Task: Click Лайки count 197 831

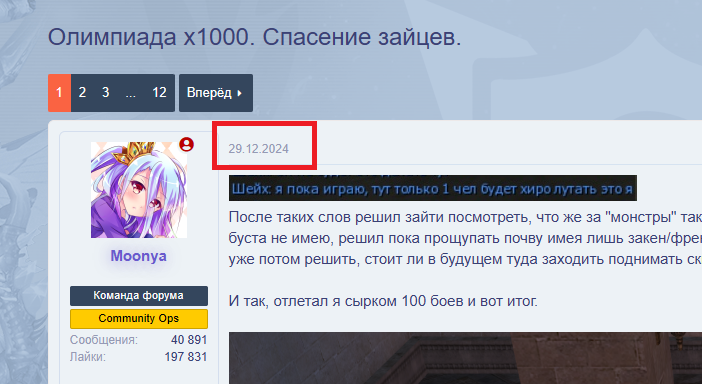Action: tap(186, 357)
